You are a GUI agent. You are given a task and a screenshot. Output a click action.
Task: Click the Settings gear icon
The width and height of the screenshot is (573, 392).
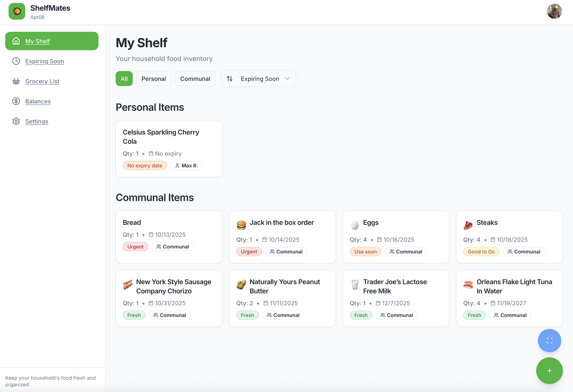[16, 121]
